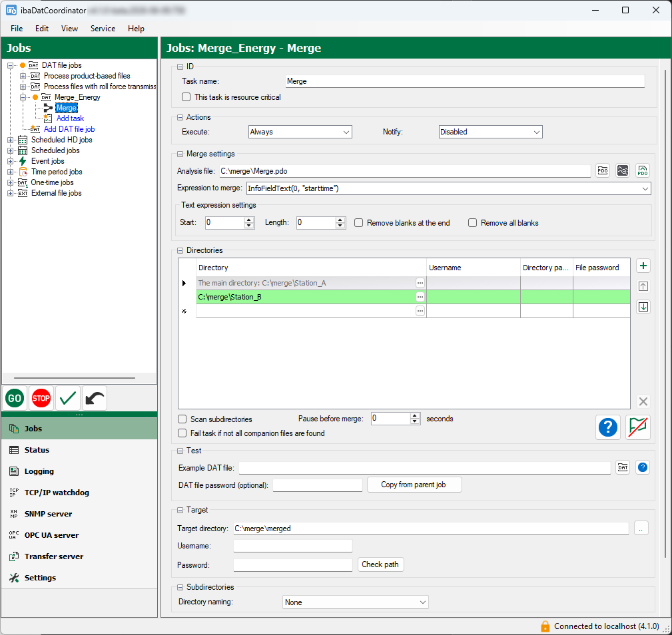Check 'Fail task if not all companion files are found'
Viewport: 672px width, 635px height.
point(182,433)
